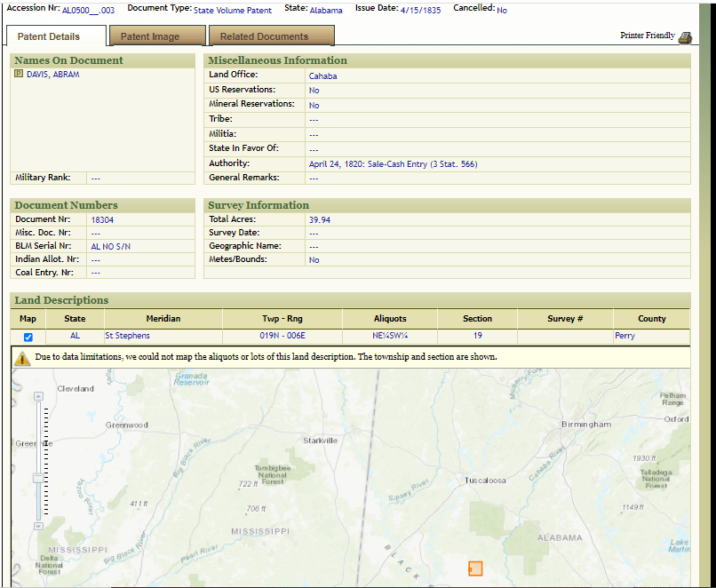Click the orange section marker on map
This screenshot has width=716, height=588.
[475, 568]
